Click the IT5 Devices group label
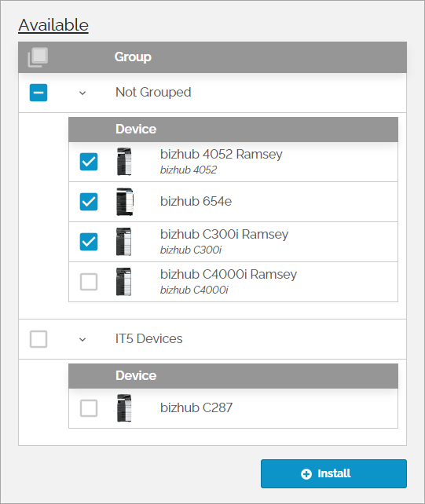 pos(149,339)
